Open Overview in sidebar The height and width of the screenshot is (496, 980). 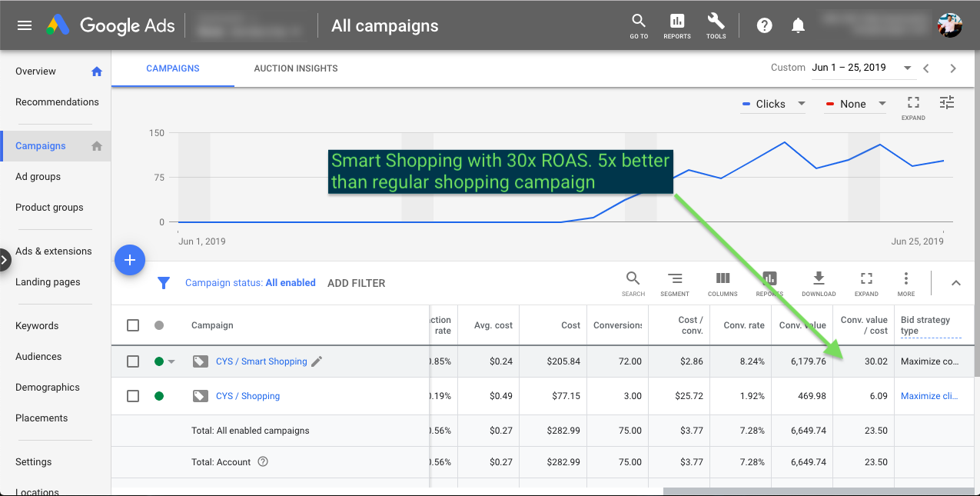[35, 72]
